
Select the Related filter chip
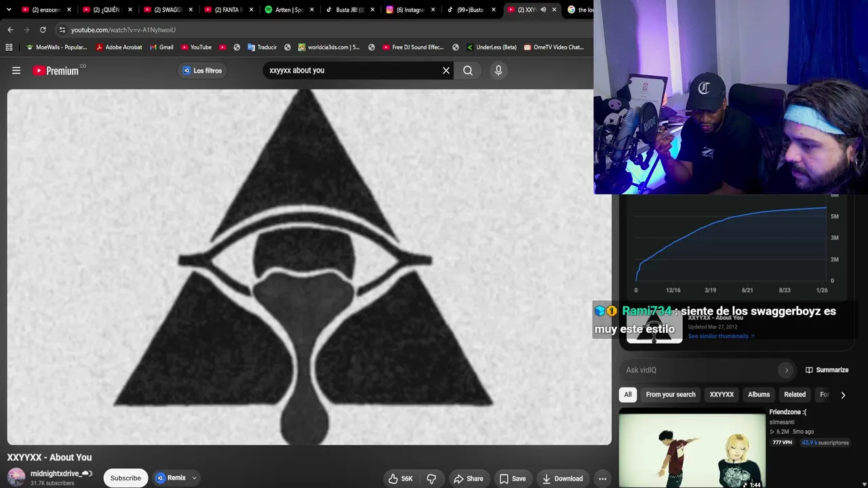[x=795, y=394]
